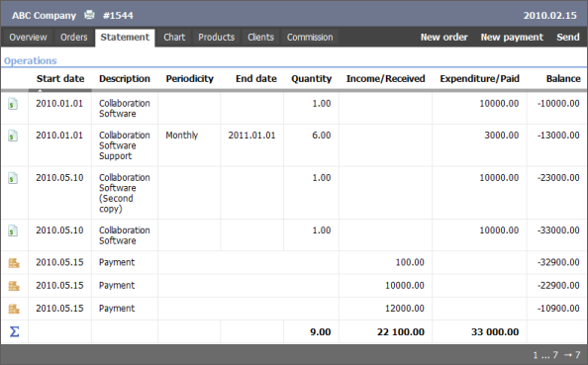Click end date 2011.01.01 cell
The height and width of the screenshot is (365, 588).
pos(251,136)
